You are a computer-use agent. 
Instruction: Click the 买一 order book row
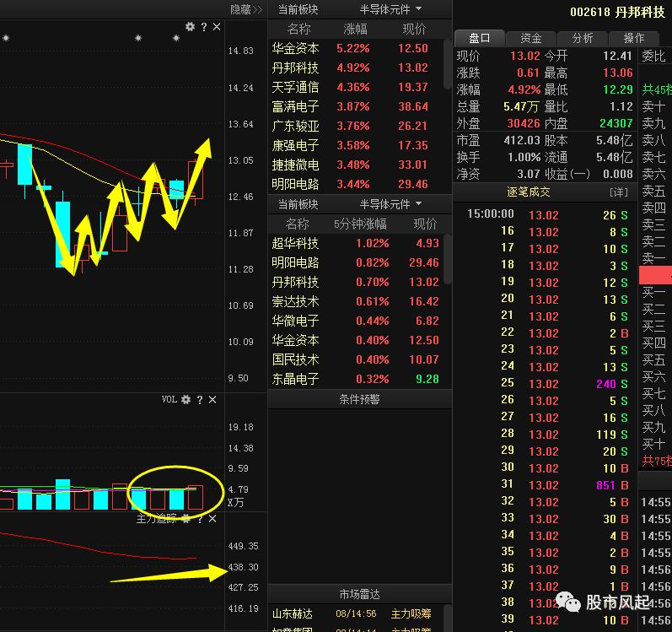click(x=656, y=293)
